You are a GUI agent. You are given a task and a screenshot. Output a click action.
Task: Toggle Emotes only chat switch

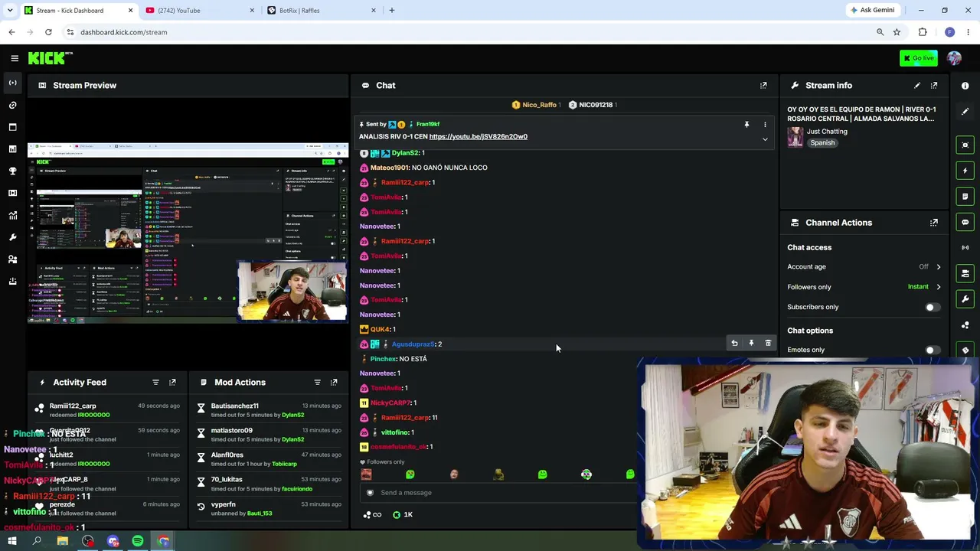click(x=932, y=350)
